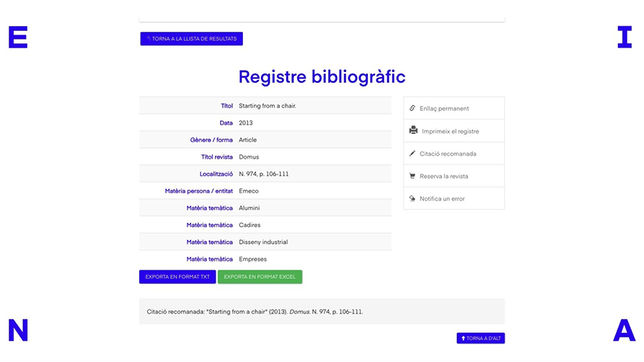Click the Domus magazine title value
The width and height of the screenshot is (644, 362).
[x=249, y=156]
